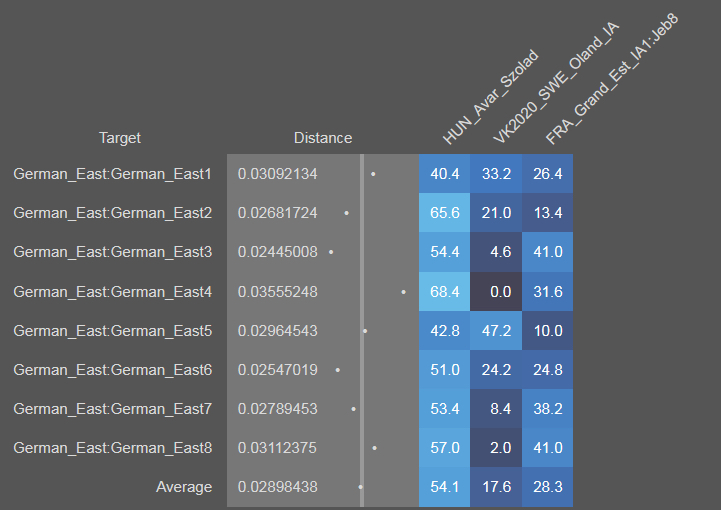Click the 8.4 cell for German_East7
721x510 pixels.
(x=496, y=409)
